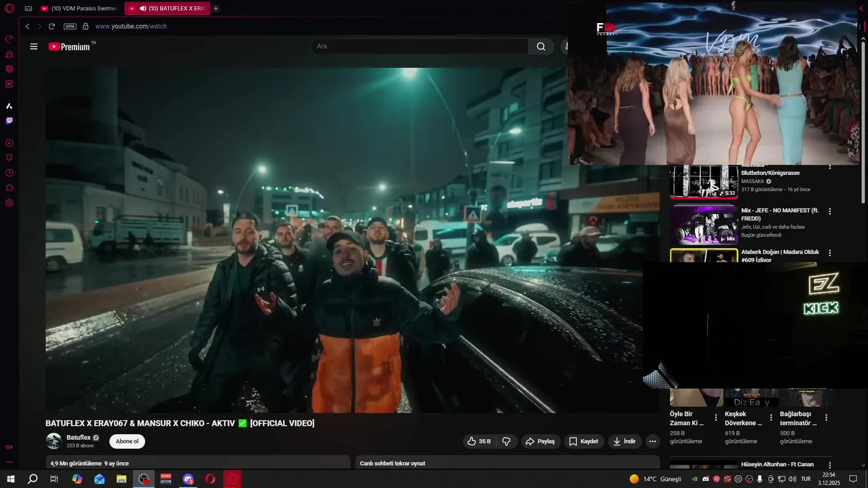Image resolution: width=868 pixels, height=488 pixels.
Task: Open the Opera GX main menu logo
Action: (9, 8)
